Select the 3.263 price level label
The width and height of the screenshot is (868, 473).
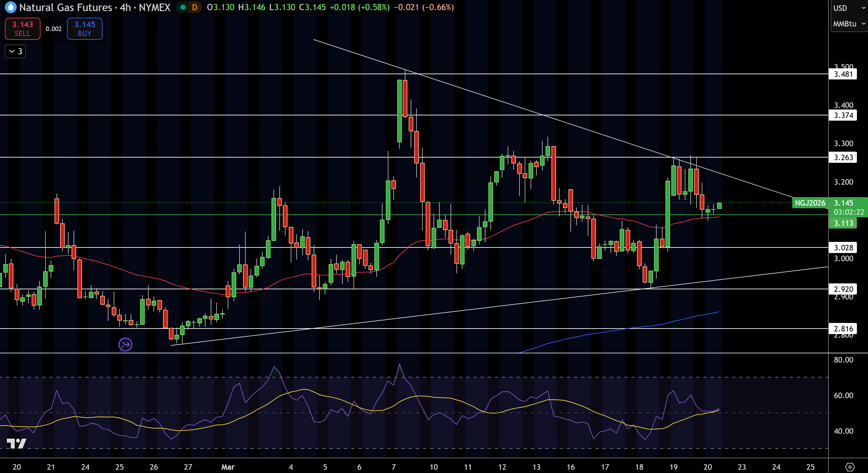843,158
